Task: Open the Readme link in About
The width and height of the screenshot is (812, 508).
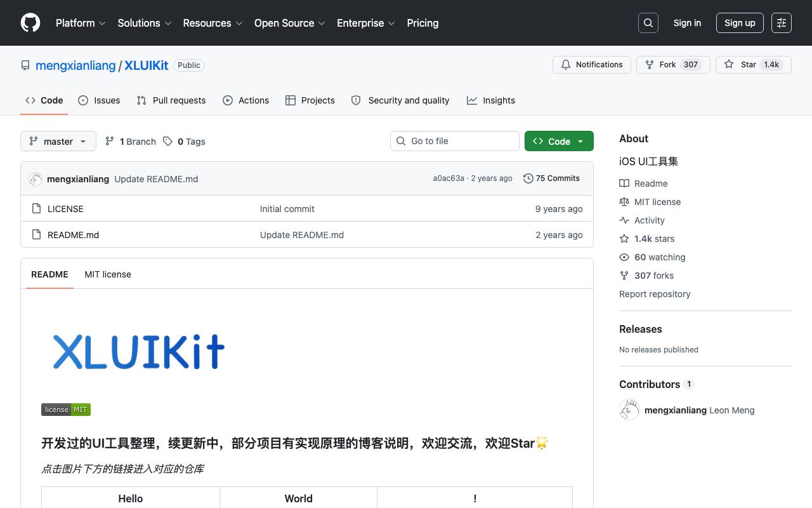Action: click(643, 184)
